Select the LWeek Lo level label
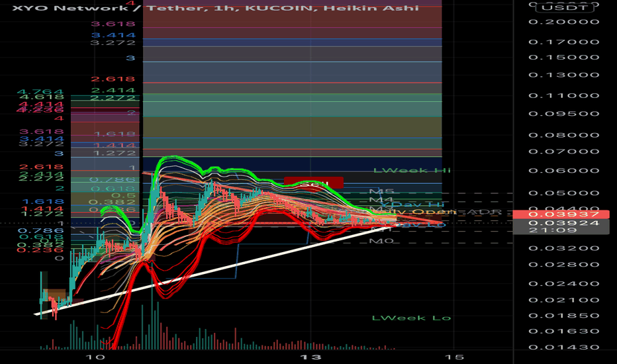 click(x=412, y=318)
